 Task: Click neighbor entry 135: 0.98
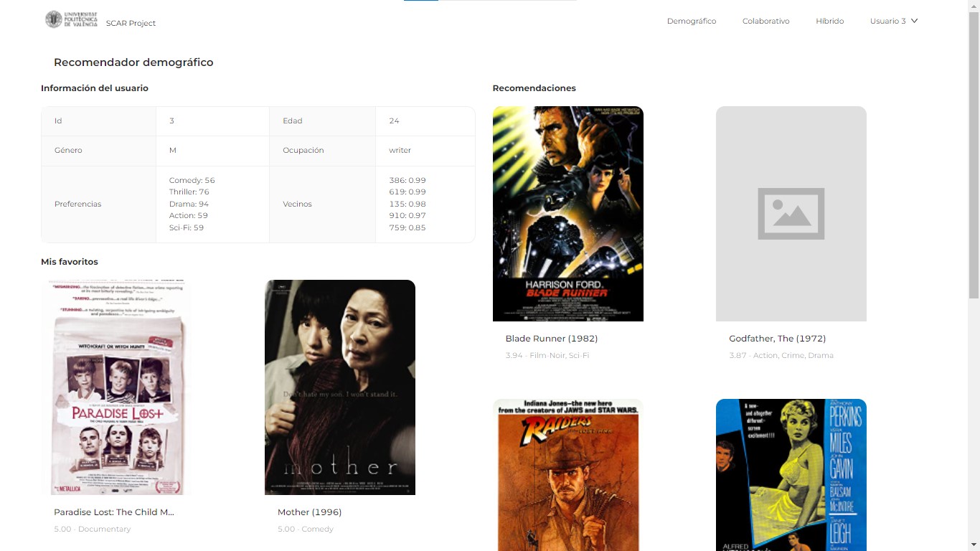click(x=407, y=204)
